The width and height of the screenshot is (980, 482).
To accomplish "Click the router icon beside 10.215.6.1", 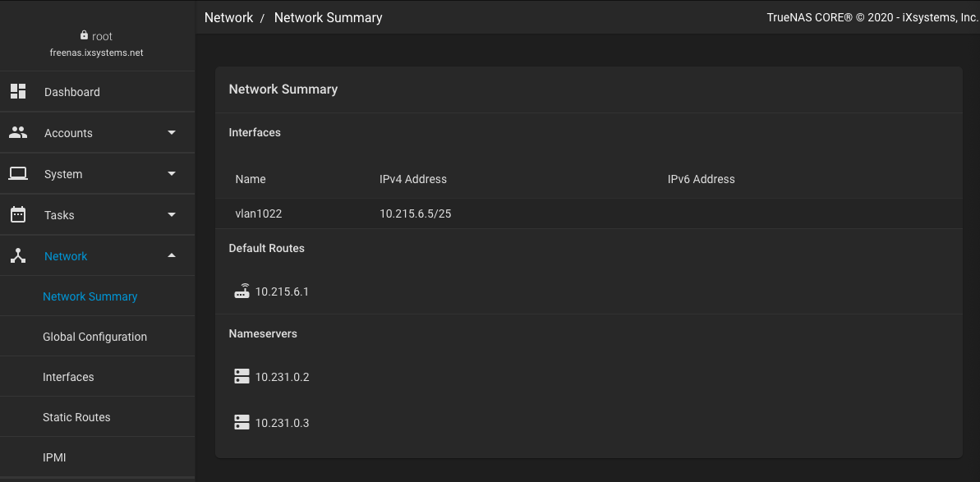I will [x=242, y=291].
